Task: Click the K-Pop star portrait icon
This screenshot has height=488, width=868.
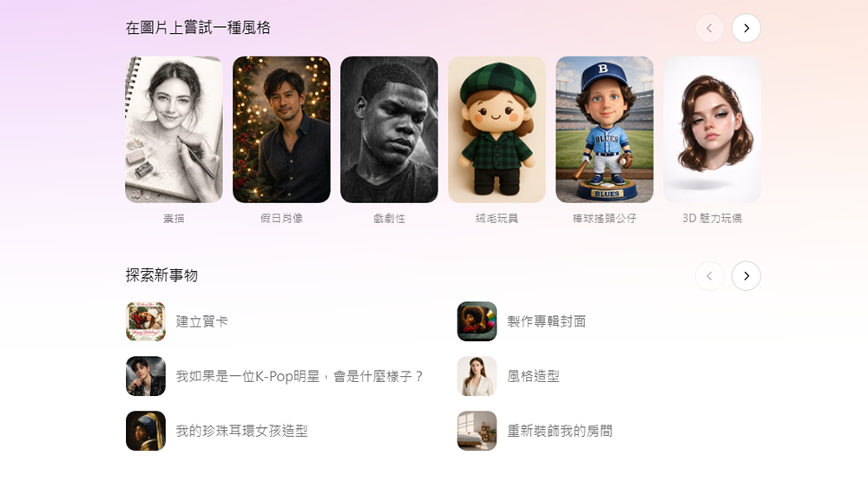Action: click(146, 376)
